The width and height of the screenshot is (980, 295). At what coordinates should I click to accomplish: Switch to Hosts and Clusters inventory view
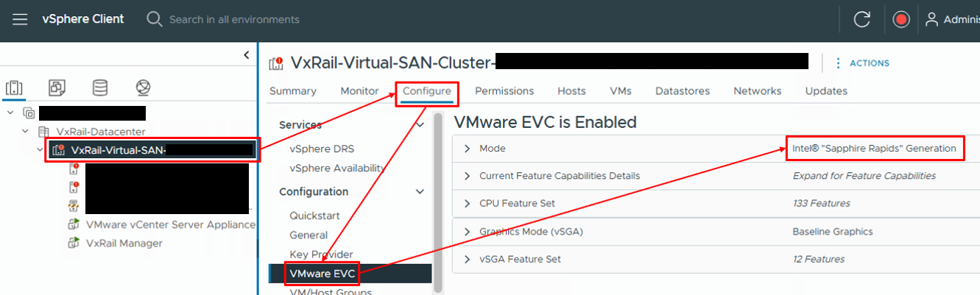tap(13, 88)
